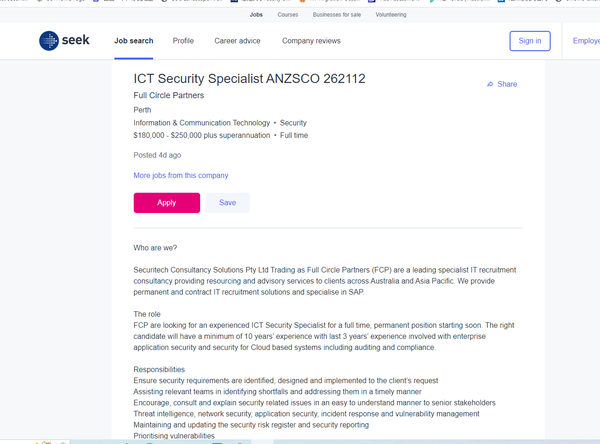The width and height of the screenshot is (600, 444).
Task: Click the Seek logo icon
Action: (49, 41)
